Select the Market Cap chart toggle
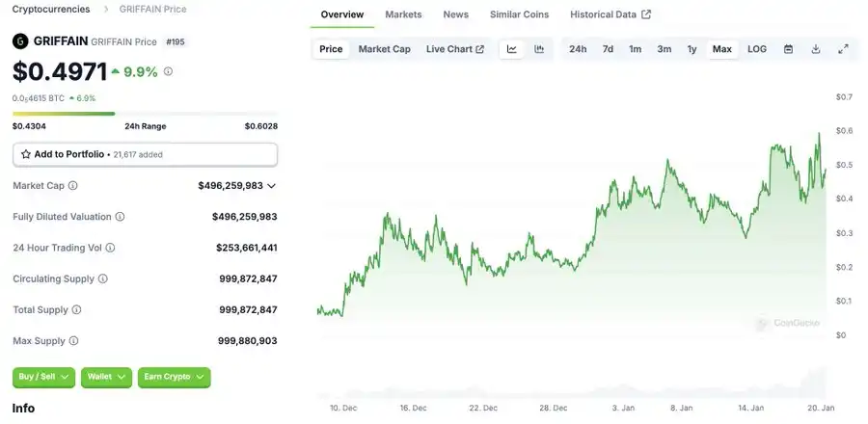Screen dimensions: 868x424 384,49
